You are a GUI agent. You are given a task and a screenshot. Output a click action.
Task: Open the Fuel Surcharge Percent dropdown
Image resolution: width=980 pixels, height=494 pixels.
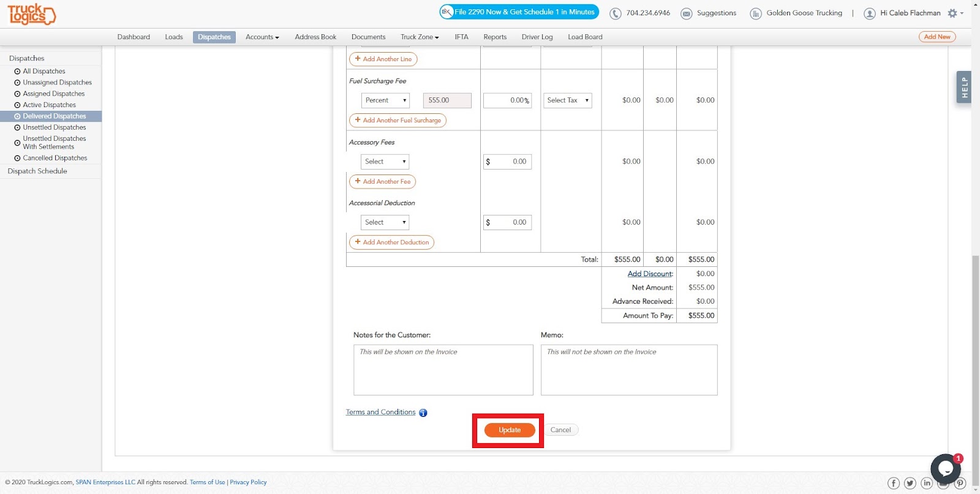pos(385,100)
